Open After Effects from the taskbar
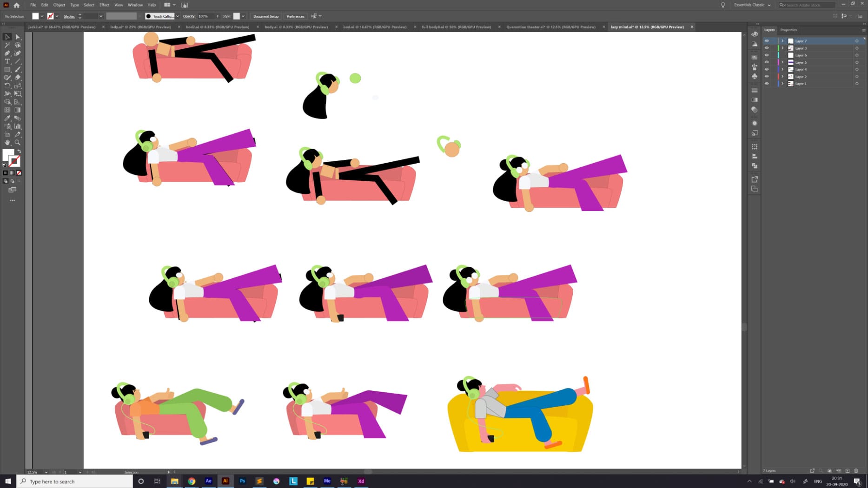Screen dimensions: 868x488 click(x=208, y=481)
